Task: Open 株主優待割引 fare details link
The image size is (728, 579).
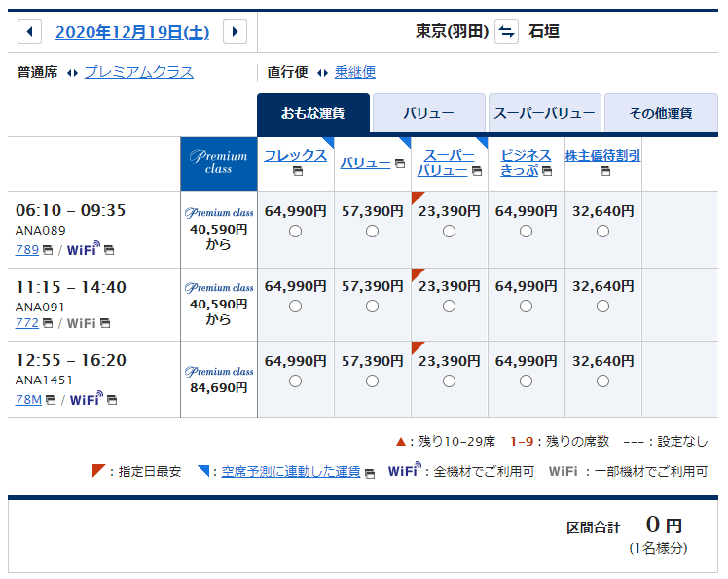Action: click(x=602, y=155)
